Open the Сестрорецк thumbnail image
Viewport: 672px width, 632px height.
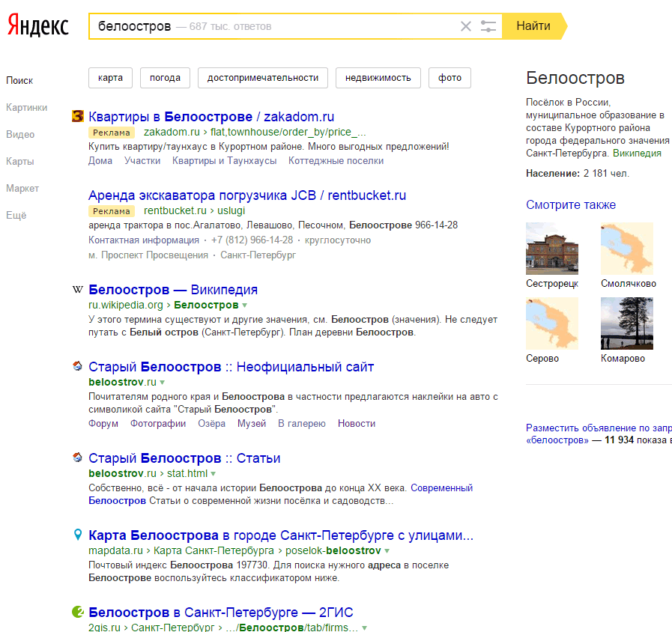[552, 249]
